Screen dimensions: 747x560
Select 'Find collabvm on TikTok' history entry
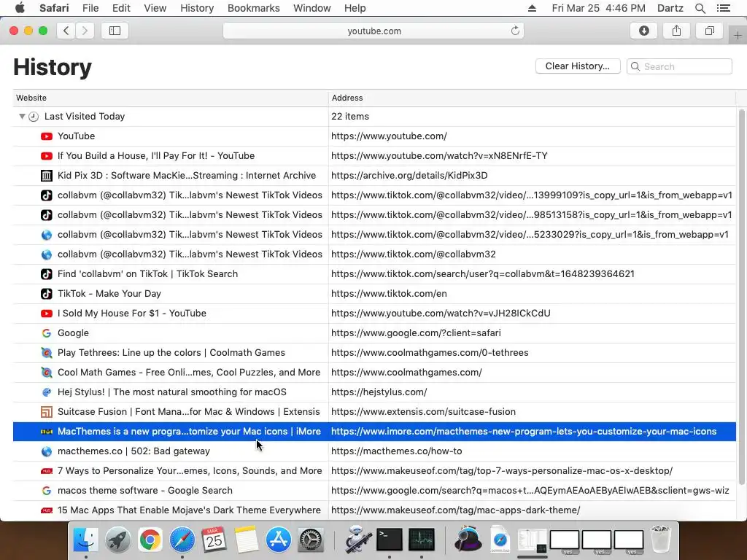(x=374, y=274)
